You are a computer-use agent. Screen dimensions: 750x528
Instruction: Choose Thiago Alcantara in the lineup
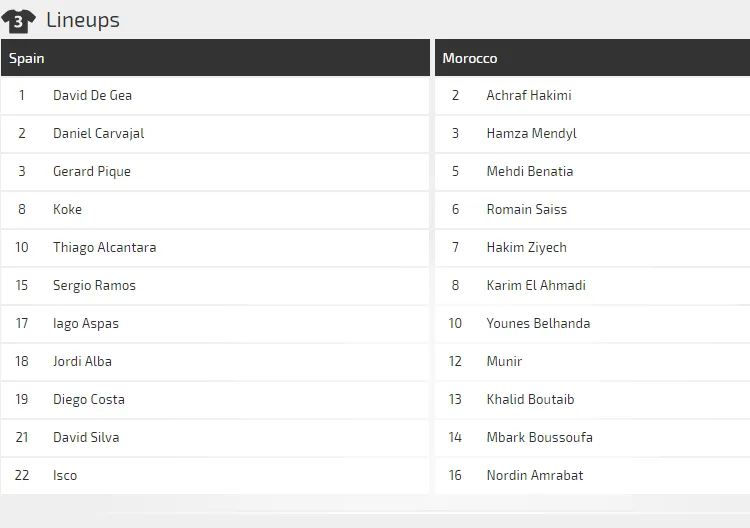tap(104, 248)
